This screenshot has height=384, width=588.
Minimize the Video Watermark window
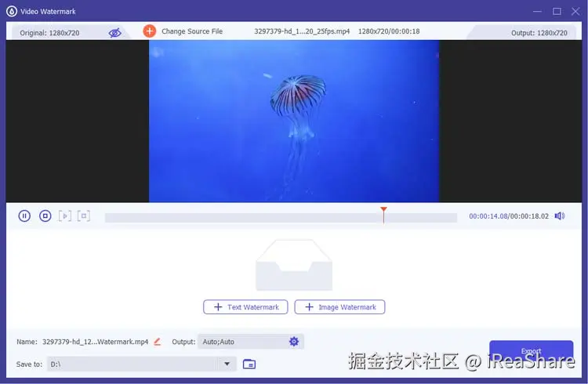tap(537, 12)
